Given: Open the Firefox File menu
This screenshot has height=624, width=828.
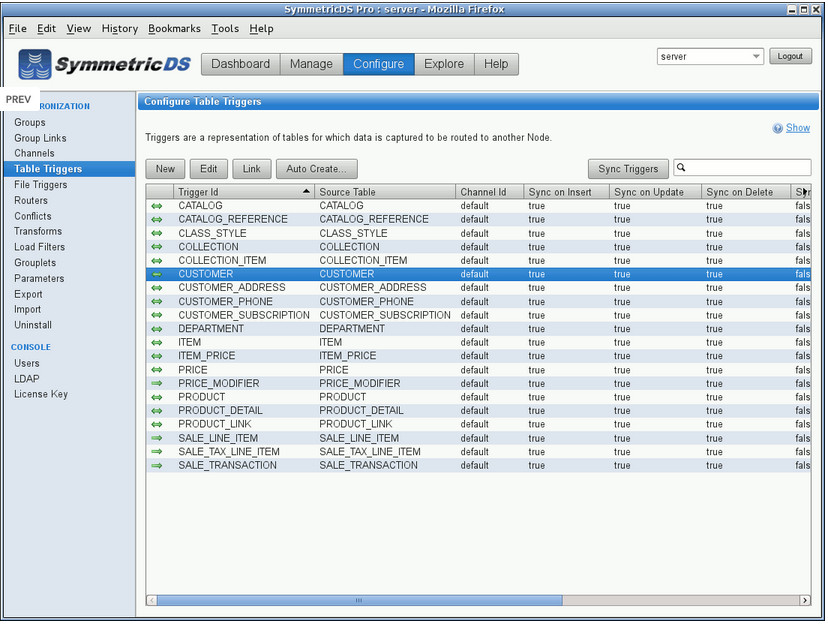Looking at the screenshot, I should 17,29.
